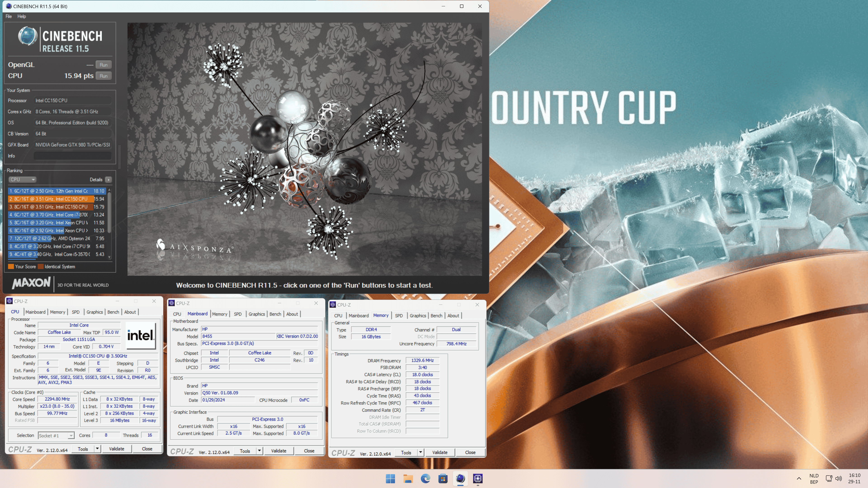Run the CPU benchmark
Image resolution: width=868 pixels, height=488 pixels.
pyautogui.click(x=104, y=76)
